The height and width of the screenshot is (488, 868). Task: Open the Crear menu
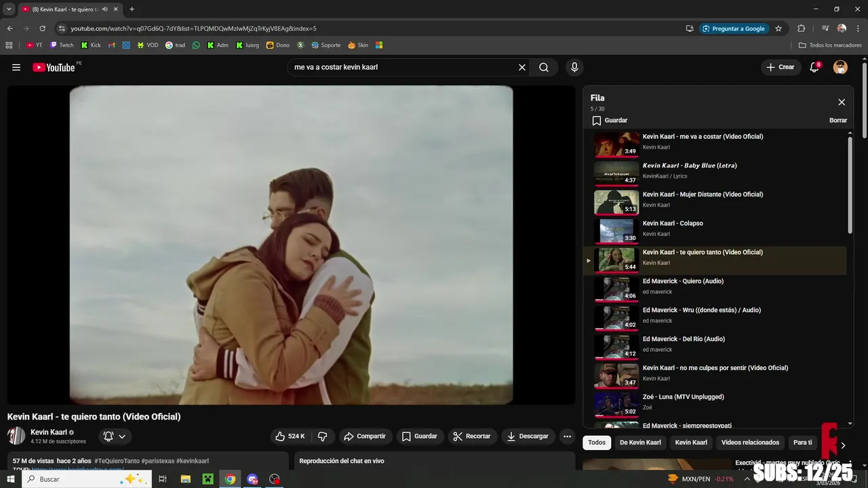point(781,67)
